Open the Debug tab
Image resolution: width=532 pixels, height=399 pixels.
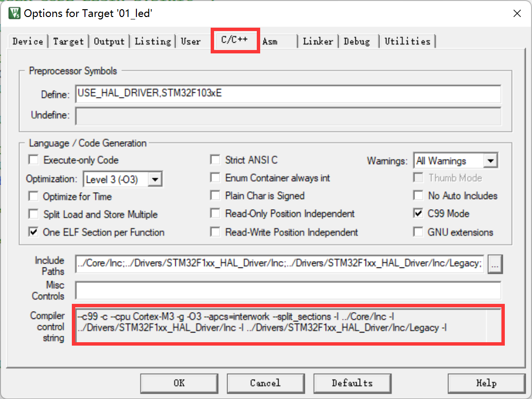pos(357,41)
